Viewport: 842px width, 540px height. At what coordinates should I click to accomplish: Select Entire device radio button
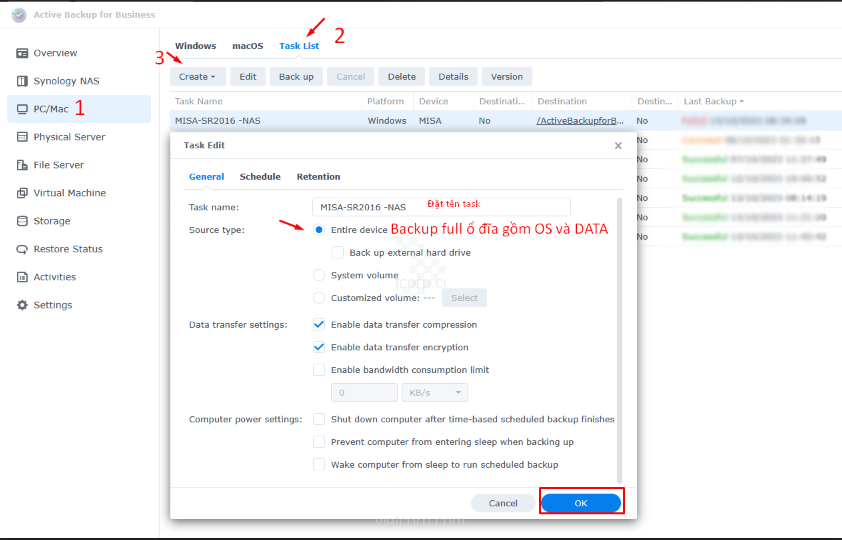pyautogui.click(x=319, y=230)
